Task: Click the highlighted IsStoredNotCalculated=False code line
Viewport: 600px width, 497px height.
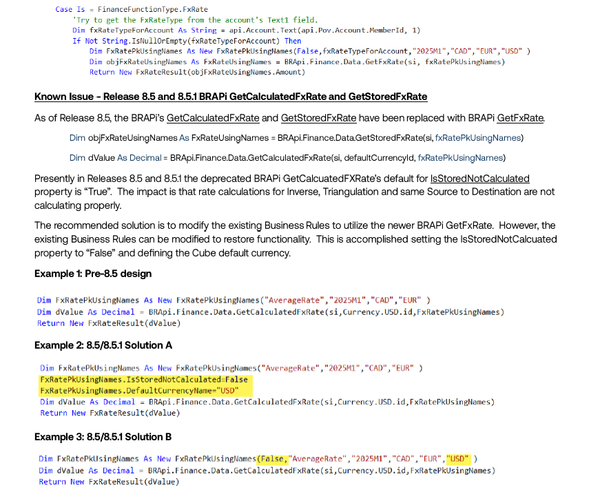Action: click(x=144, y=380)
